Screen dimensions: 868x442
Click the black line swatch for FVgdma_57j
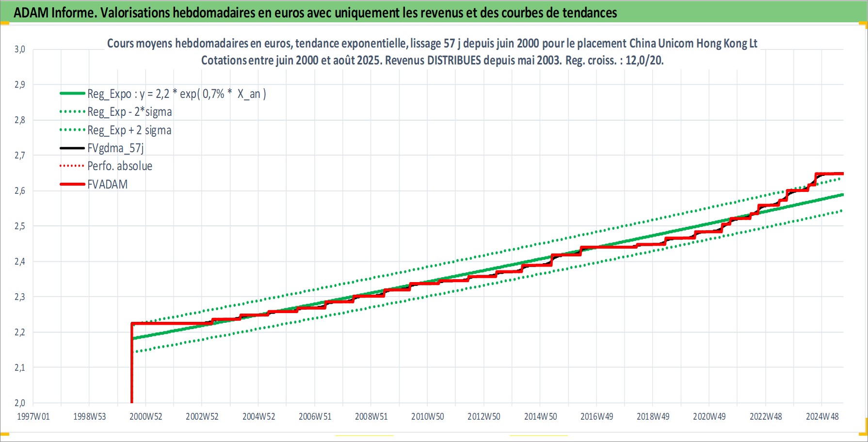[72, 148]
